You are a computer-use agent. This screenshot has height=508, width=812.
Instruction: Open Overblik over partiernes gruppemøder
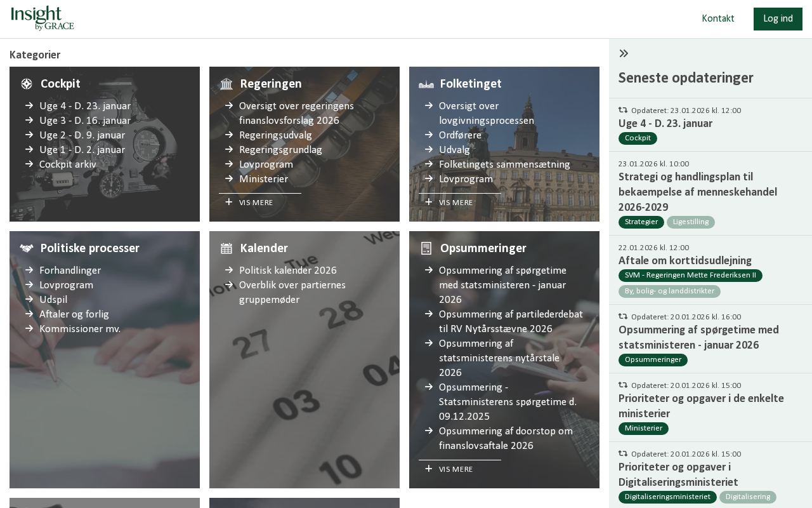[292, 292]
